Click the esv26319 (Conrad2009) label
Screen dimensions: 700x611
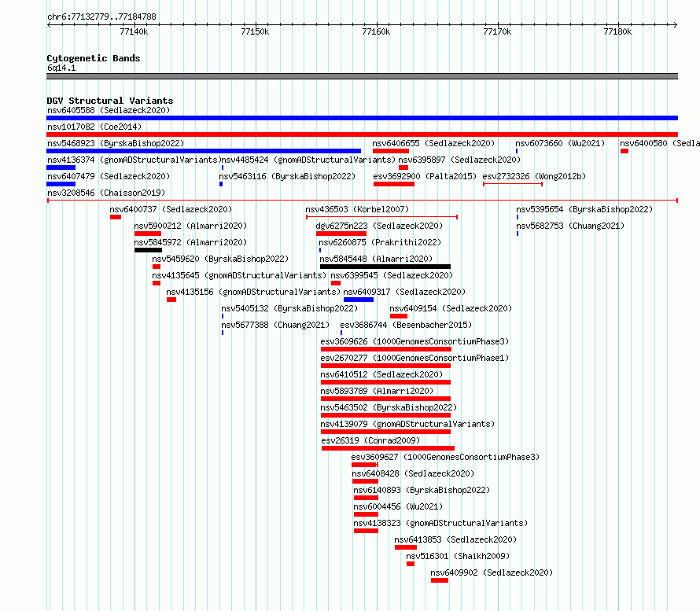pyautogui.click(x=370, y=440)
